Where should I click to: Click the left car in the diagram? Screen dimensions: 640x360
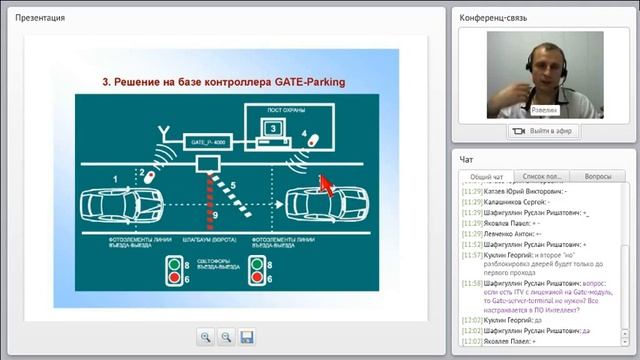point(122,205)
